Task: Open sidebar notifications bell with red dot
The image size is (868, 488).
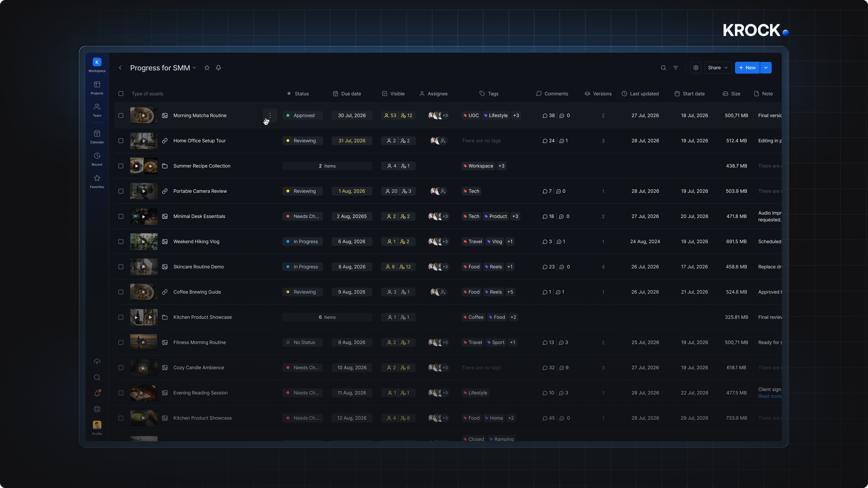Action: coord(97,393)
